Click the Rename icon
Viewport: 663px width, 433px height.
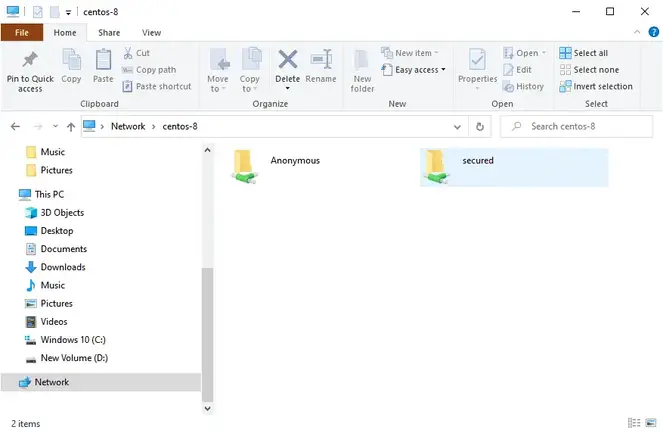click(x=321, y=59)
